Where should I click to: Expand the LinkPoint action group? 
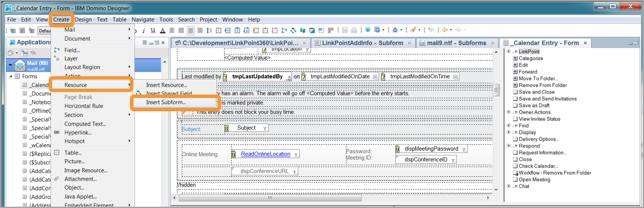pyautogui.click(x=508, y=51)
